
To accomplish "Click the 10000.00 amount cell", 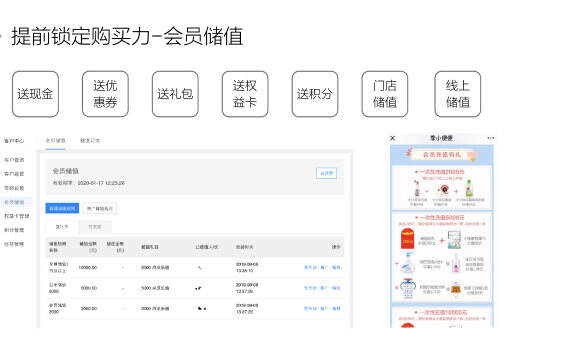I will 88,268.
